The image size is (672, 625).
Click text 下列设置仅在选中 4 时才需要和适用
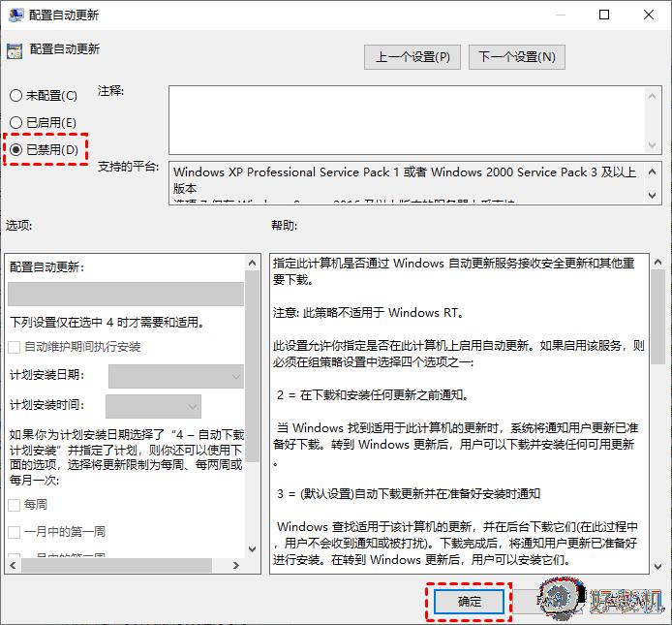click(x=107, y=322)
